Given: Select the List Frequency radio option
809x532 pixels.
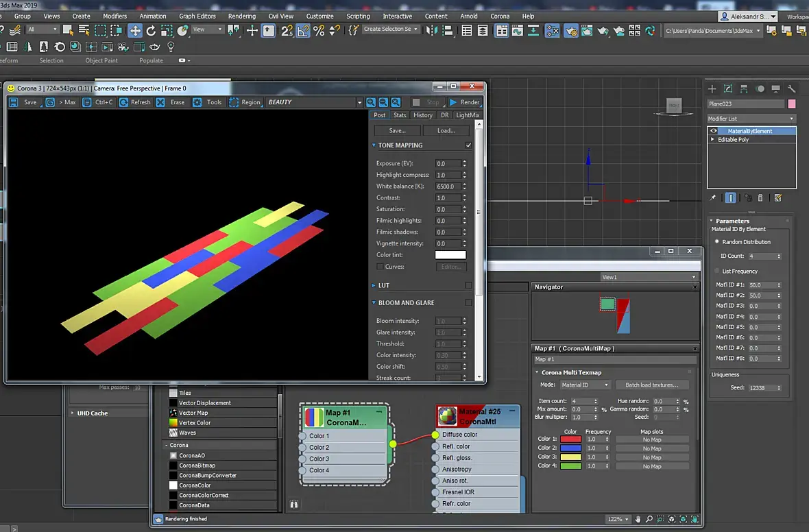Looking at the screenshot, I should (x=717, y=271).
